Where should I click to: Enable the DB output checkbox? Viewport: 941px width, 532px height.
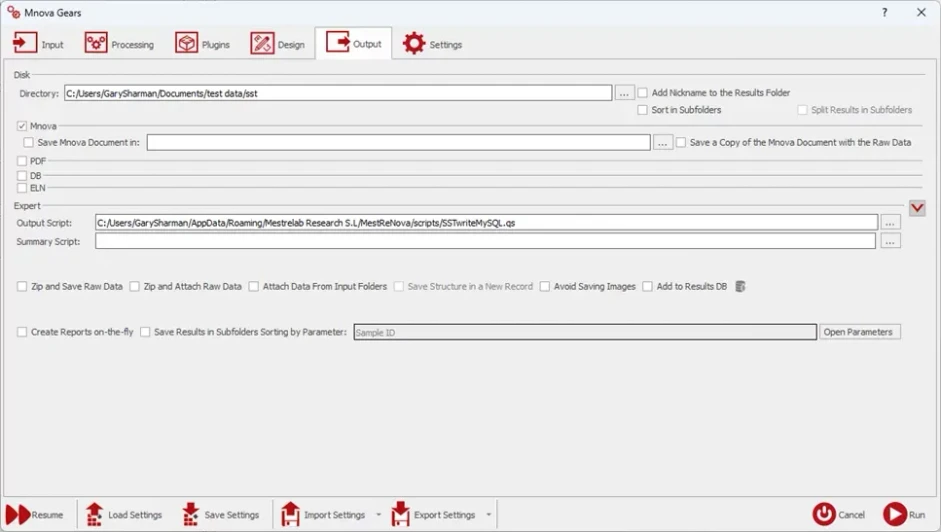coord(22,176)
